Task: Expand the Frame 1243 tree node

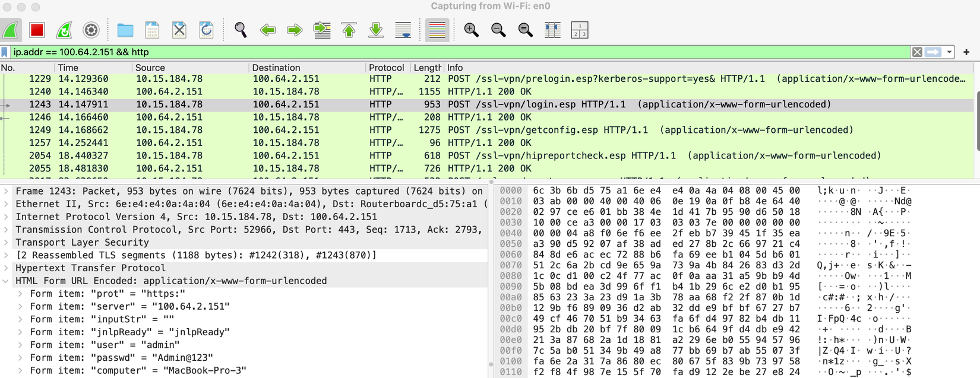Action: 6,191
